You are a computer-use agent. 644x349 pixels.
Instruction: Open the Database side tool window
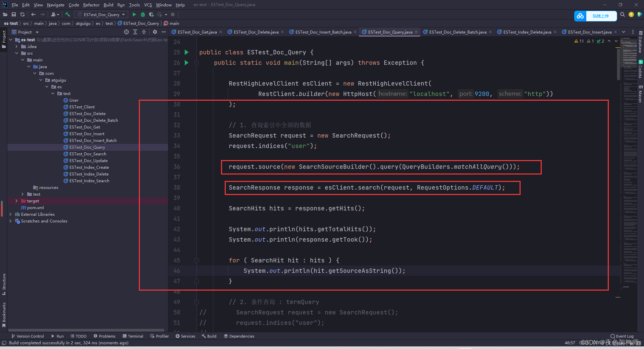click(x=640, y=42)
